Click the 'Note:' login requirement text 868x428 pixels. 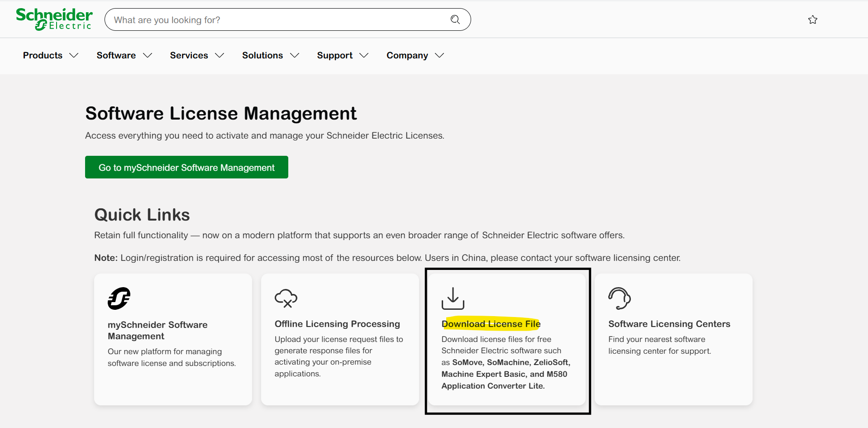(x=387, y=258)
